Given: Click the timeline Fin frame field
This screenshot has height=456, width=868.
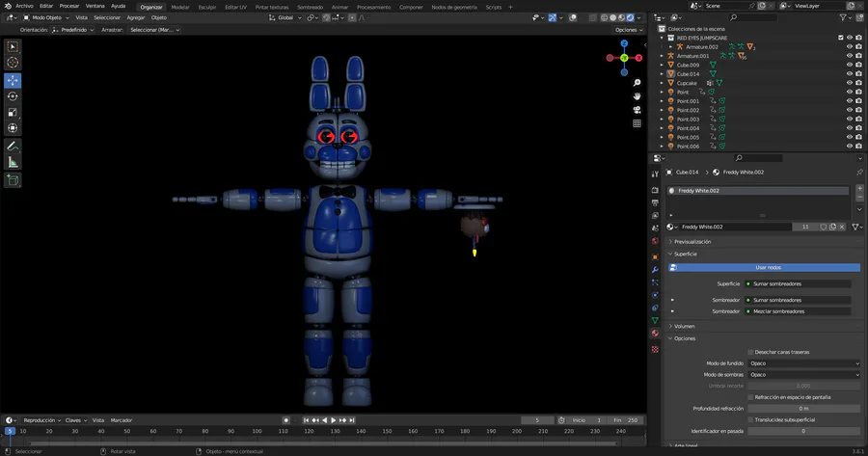Looking at the screenshot, I should 626,420.
